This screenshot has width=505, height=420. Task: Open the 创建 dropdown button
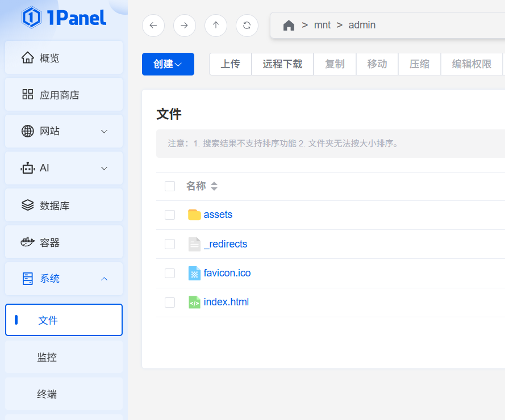click(168, 64)
